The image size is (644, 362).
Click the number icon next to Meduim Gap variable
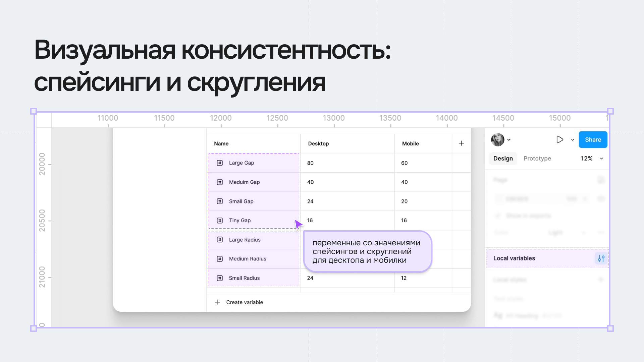[x=220, y=182]
